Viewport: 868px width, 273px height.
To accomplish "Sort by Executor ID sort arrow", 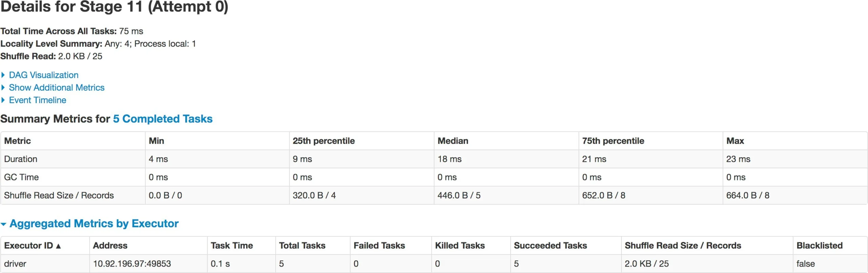I will tap(58, 246).
